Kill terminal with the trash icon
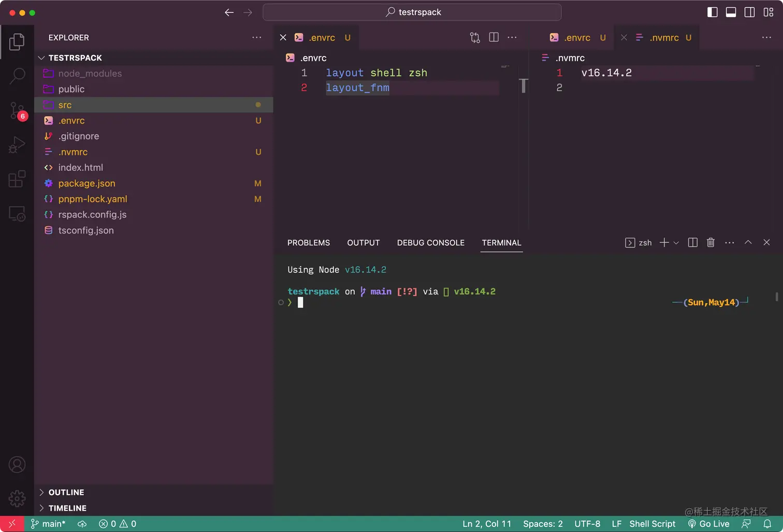Screen dimensions: 783x532 tap(711, 243)
